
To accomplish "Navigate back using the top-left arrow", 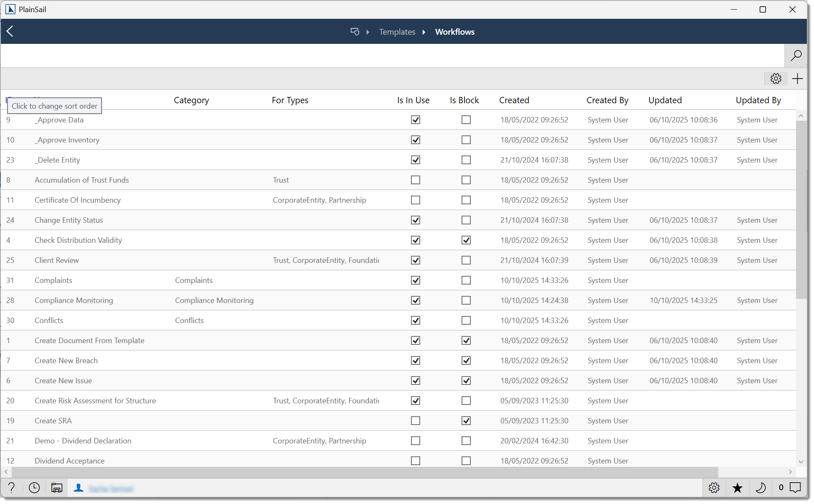I will pyautogui.click(x=10, y=31).
